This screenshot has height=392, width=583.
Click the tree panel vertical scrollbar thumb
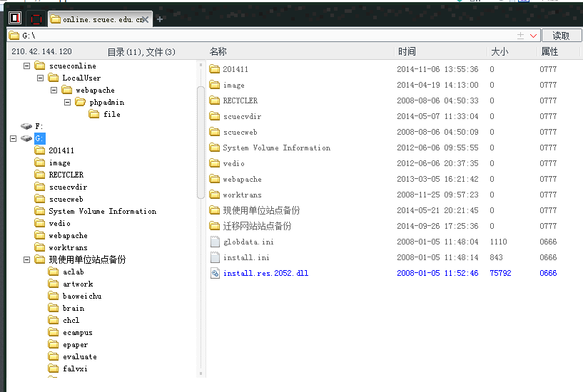tap(201, 142)
